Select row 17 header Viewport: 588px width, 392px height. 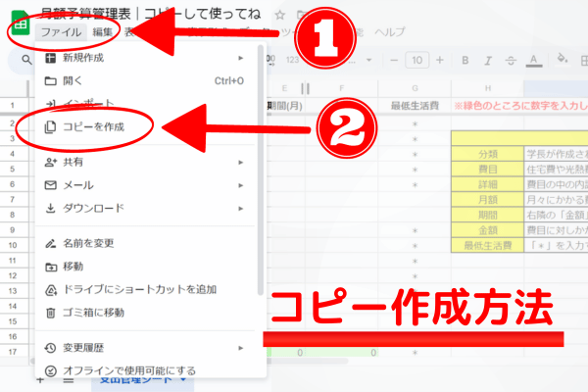pos(13,352)
